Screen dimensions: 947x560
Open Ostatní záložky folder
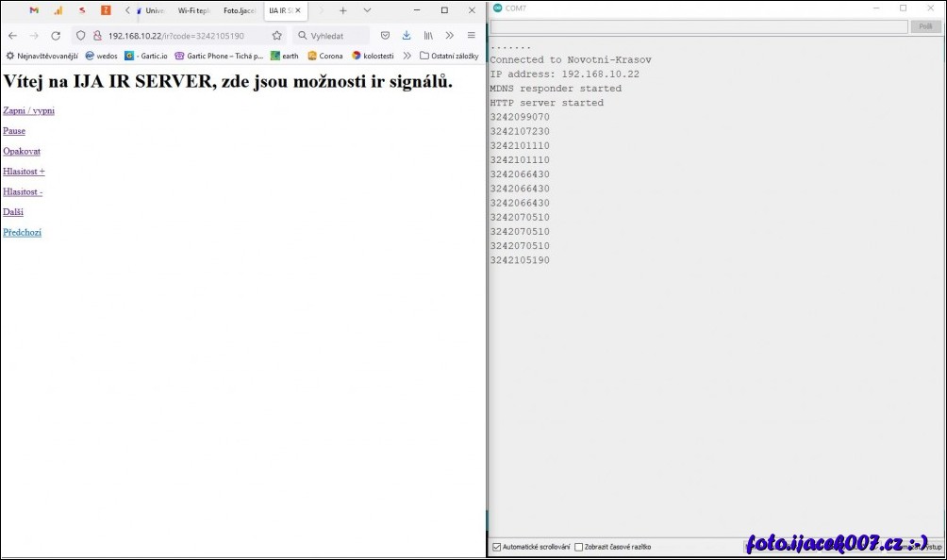[451, 56]
